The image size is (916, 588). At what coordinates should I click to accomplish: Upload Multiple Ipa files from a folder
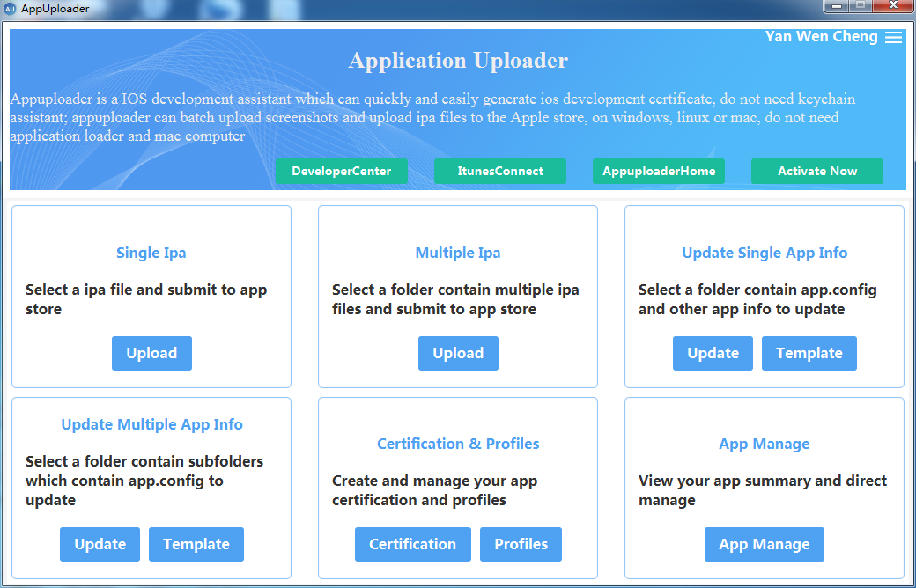click(458, 353)
